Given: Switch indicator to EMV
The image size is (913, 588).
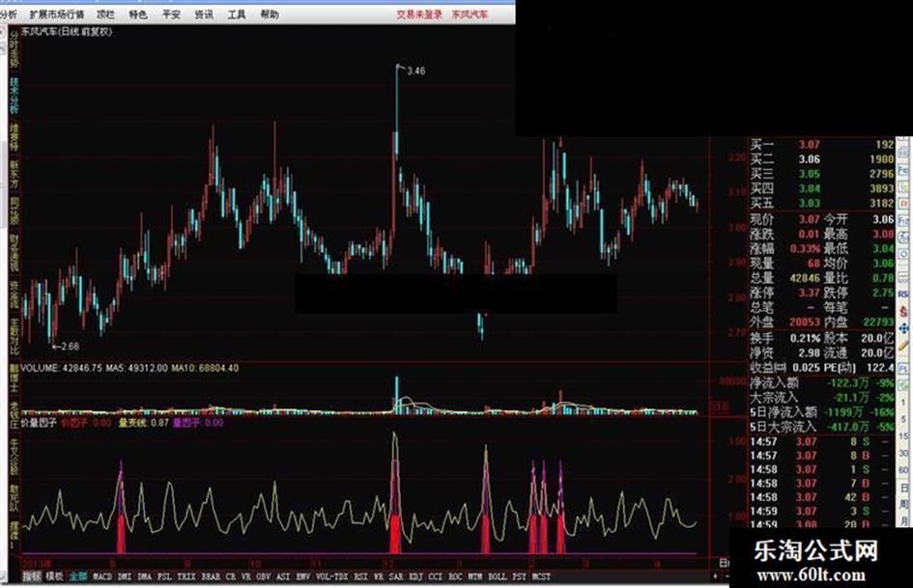Looking at the screenshot, I should coord(302,576).
